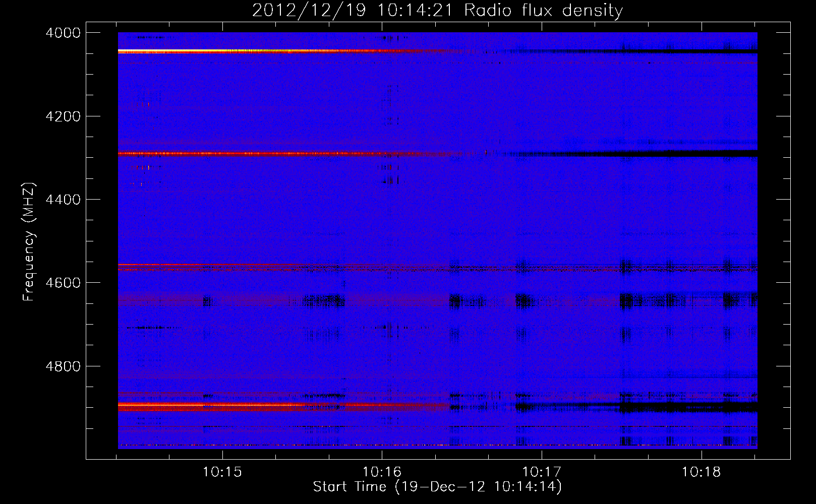The height and width of the screenshot is (504, 816).
Task: Click the 10:17 time axis label
Action: tap(542, 472)
